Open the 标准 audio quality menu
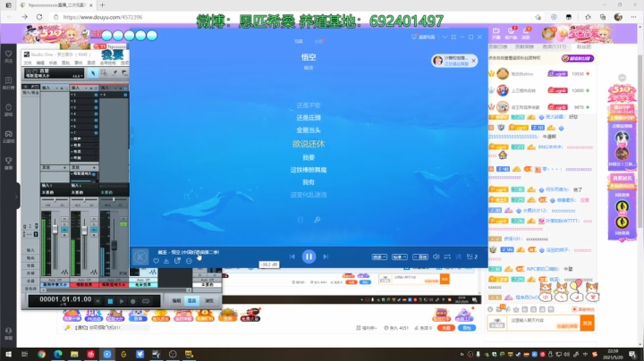 (x=400, y=256)
